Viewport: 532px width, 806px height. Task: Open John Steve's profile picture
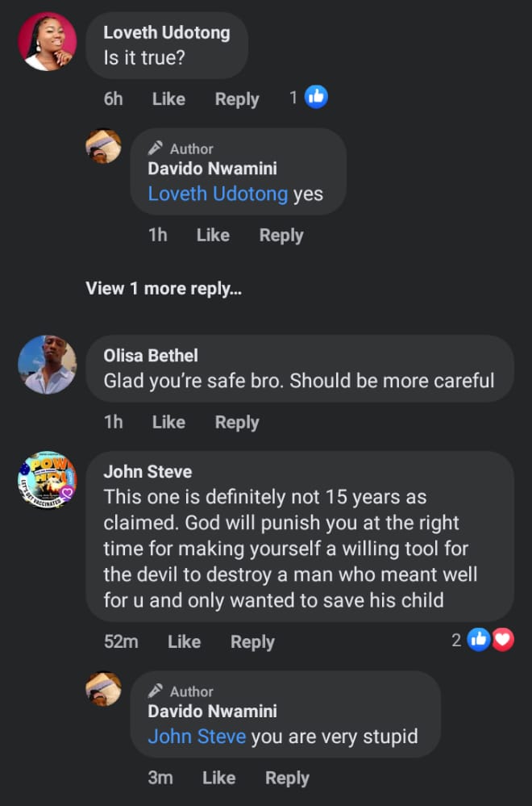[48, 481]
